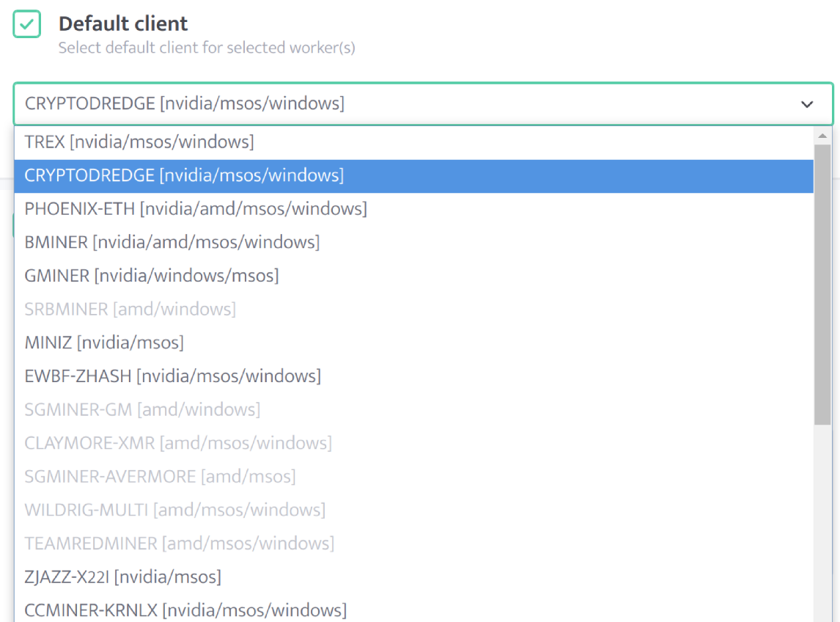The width and height of the screenshot is (840, 622).
Task: Click SGMINER-GM [amd/windows] entry
Action: (413, 410)
